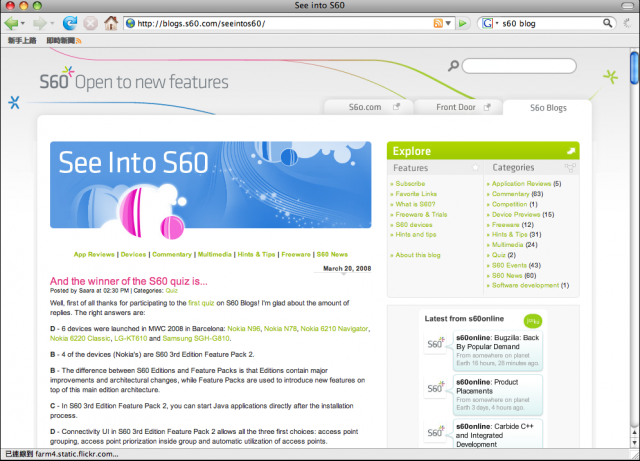Click the green Go arrow beside the URL
The height and width of the screenshot is (461, 640).
(x=462, y=23)
